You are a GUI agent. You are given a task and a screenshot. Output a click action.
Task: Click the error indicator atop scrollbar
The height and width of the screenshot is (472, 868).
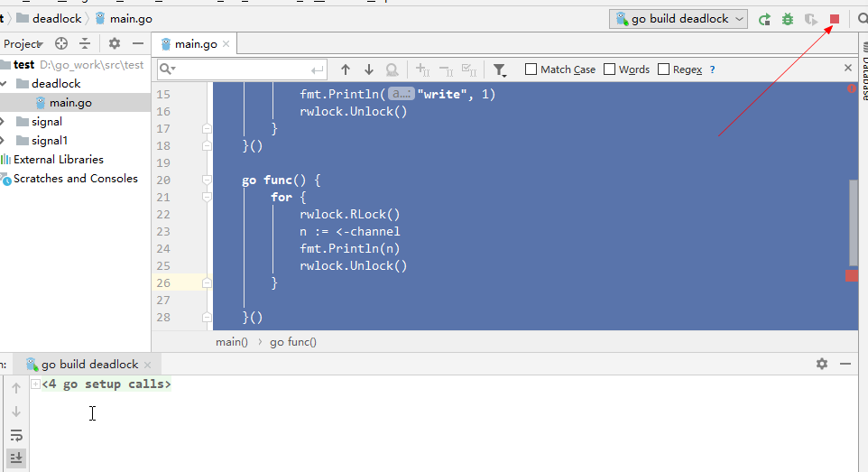point(852,88)
